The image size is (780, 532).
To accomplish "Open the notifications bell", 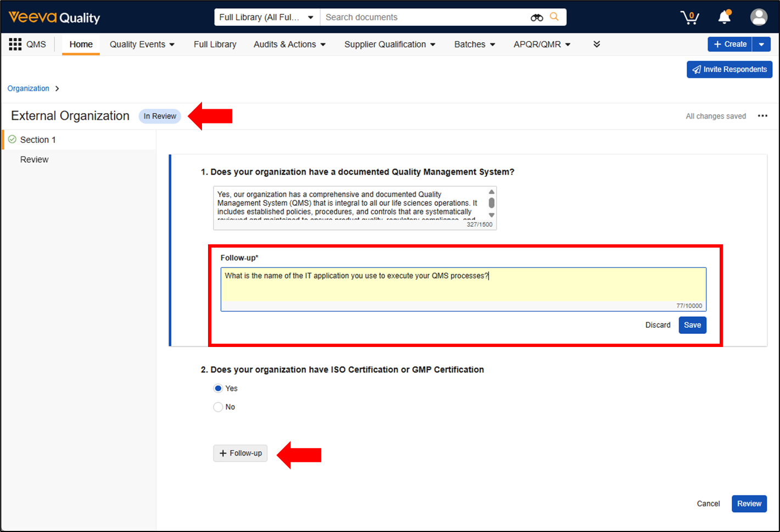I will [725, 18].
